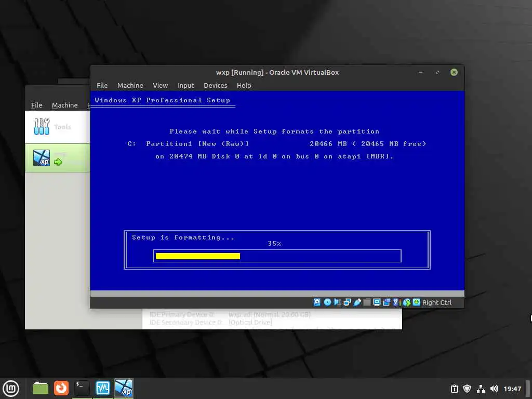The width and height of the screenshot is (532, 399).
Task: Click the shared folders status icon
Action: click(x=367, y=302)
